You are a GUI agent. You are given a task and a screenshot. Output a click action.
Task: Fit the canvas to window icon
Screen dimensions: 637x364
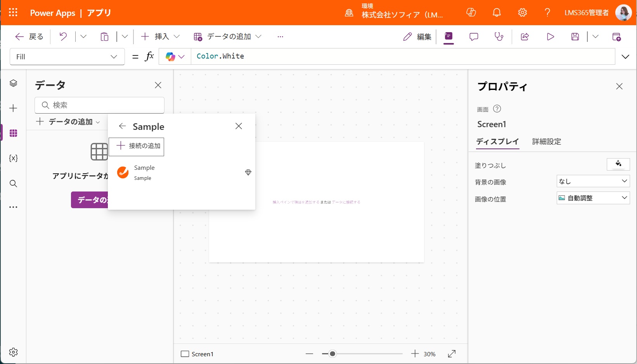coord(452,354)
